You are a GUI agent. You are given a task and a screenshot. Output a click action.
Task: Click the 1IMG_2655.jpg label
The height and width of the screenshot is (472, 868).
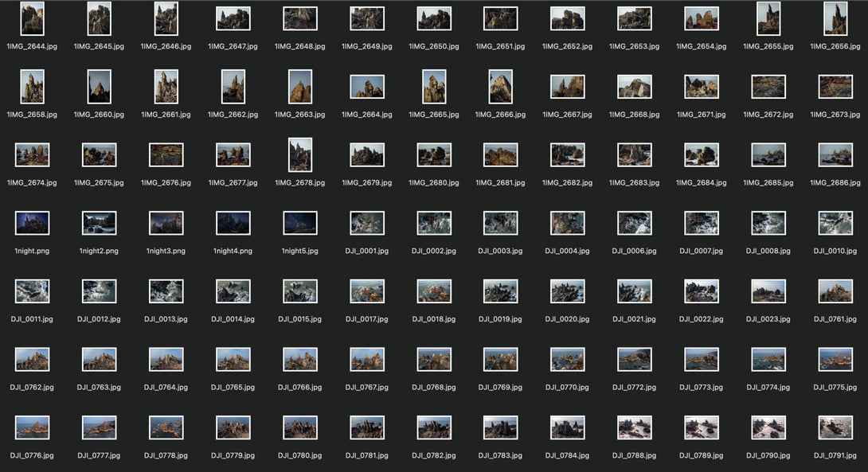[768, 46]
